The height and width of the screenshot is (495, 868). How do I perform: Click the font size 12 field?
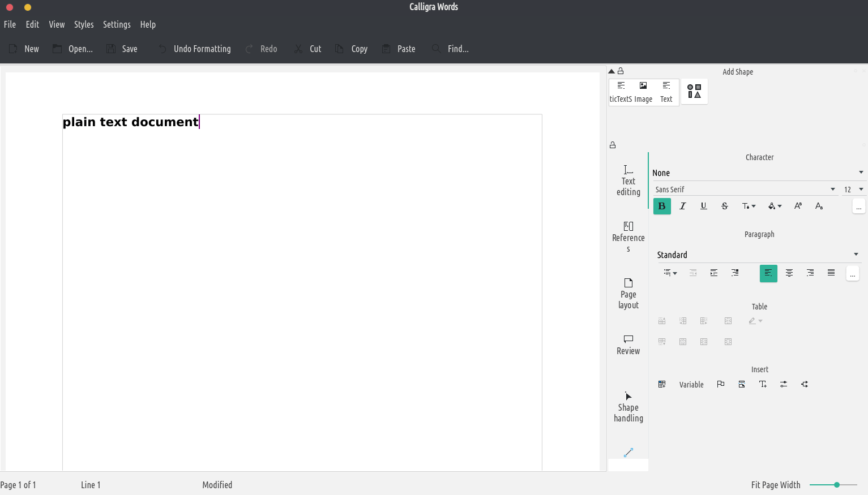coord(848,190)
